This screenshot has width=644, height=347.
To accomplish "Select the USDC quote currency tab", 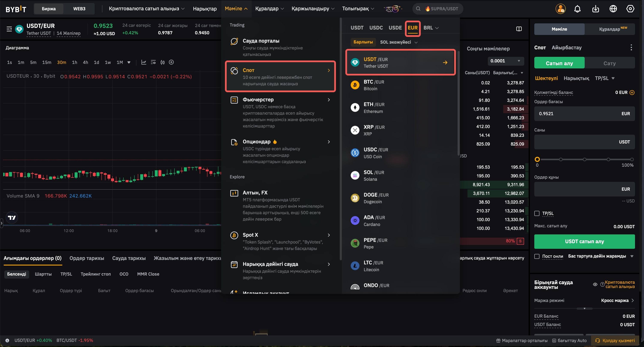I will coord(376,28).
